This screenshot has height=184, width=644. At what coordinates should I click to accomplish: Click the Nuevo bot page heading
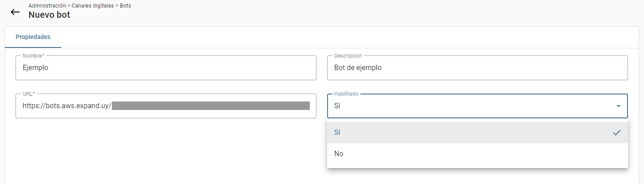click(49, 15)
